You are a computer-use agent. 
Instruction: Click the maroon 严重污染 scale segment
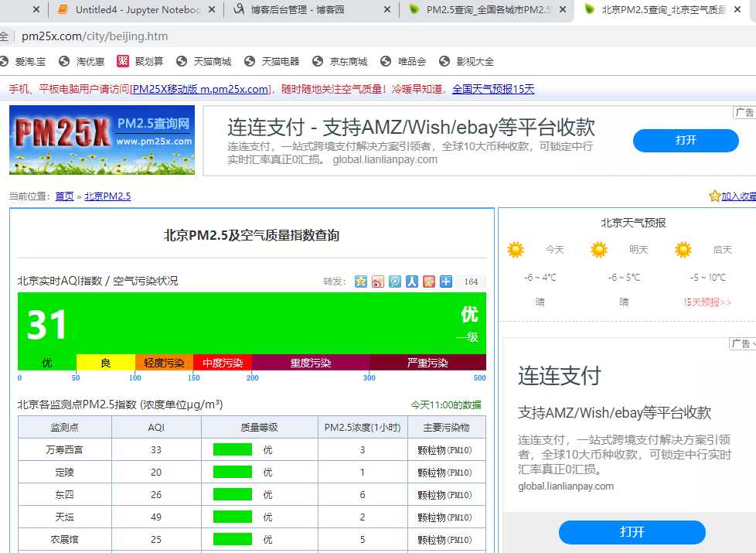point(427,363)
